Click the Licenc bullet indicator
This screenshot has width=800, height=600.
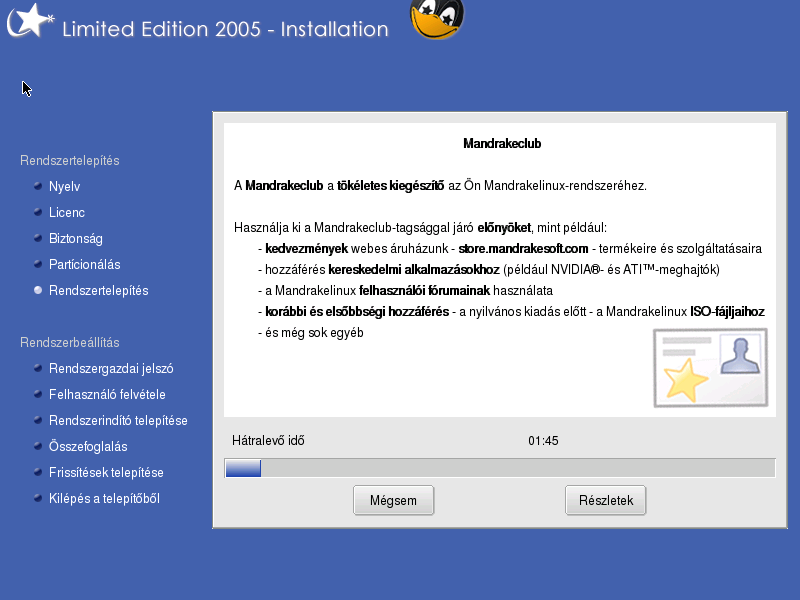pyautogui.click(x=38, y=212)
